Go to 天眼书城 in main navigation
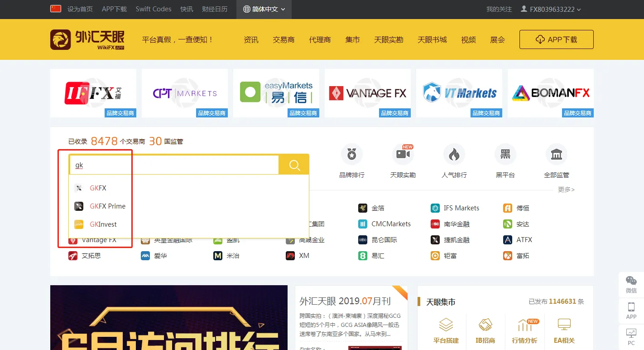The width and height of the screenshot is (644, 350). point(432,39)
